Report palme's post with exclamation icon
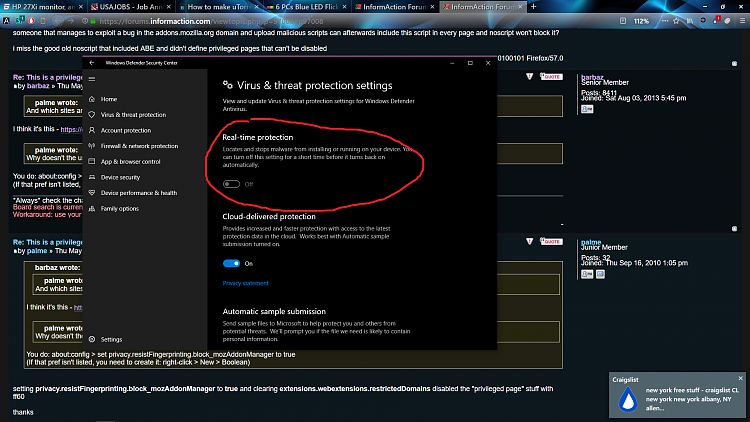Screen dimensions: 750x422 [x=529, y=242]
